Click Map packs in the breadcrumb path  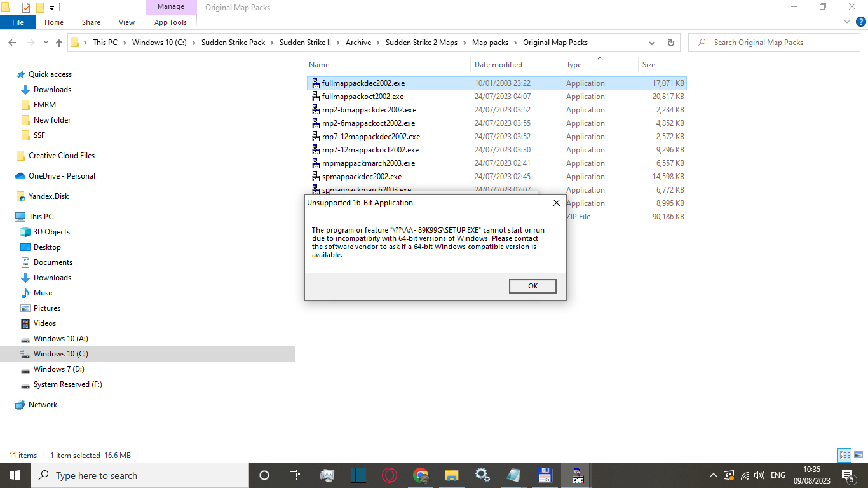490,43
